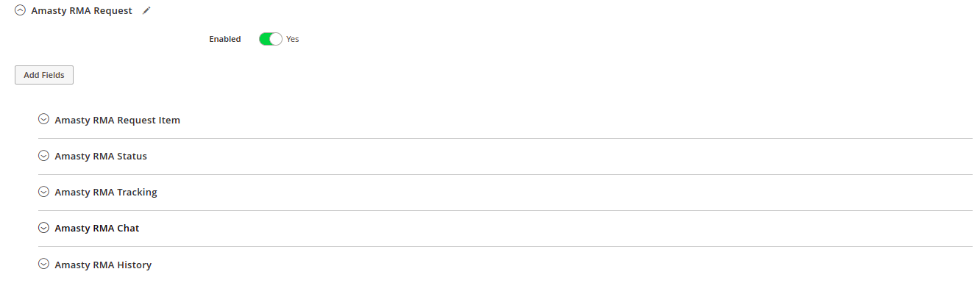Open the Amasty RMA Tracking heading text

pyautogui.click(x=106, y=192)
